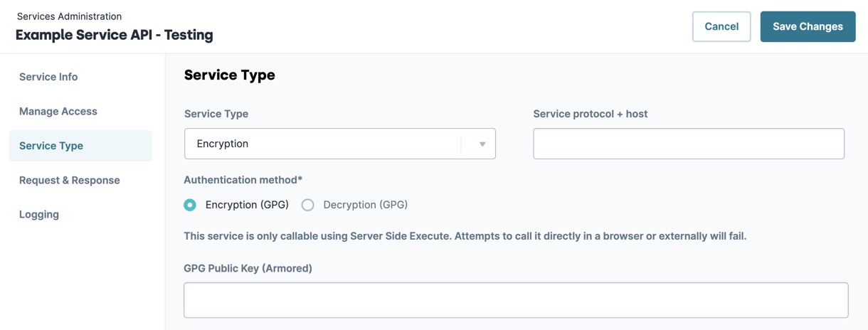
Task: Click the Authentication method* label
Action: tap(243, 180)
